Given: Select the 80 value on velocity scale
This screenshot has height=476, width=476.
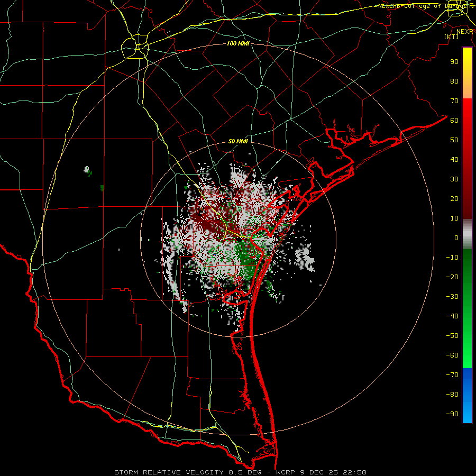Looking at the screenshot, I should (454, 81).
